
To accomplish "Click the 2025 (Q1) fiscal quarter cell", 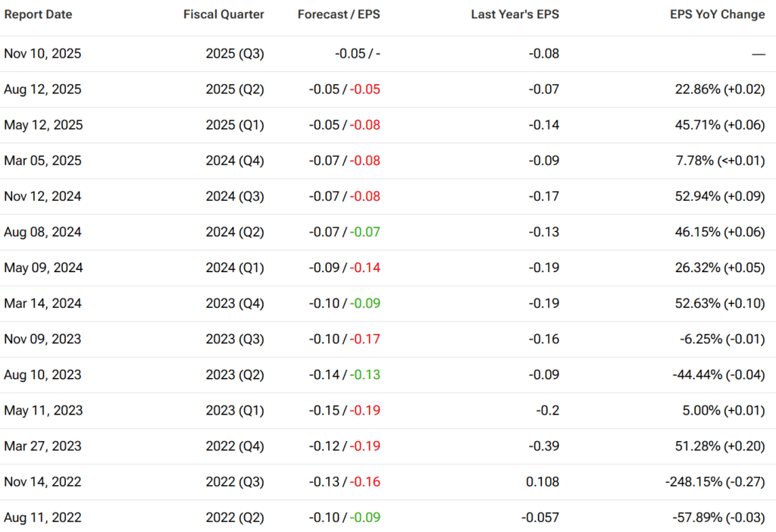I will coord(235,125).
